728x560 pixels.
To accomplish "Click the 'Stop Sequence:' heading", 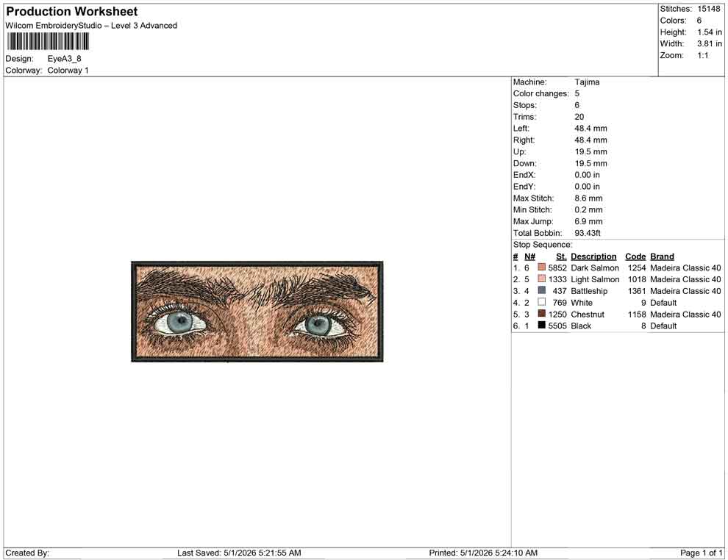I will tap(543, 245).
